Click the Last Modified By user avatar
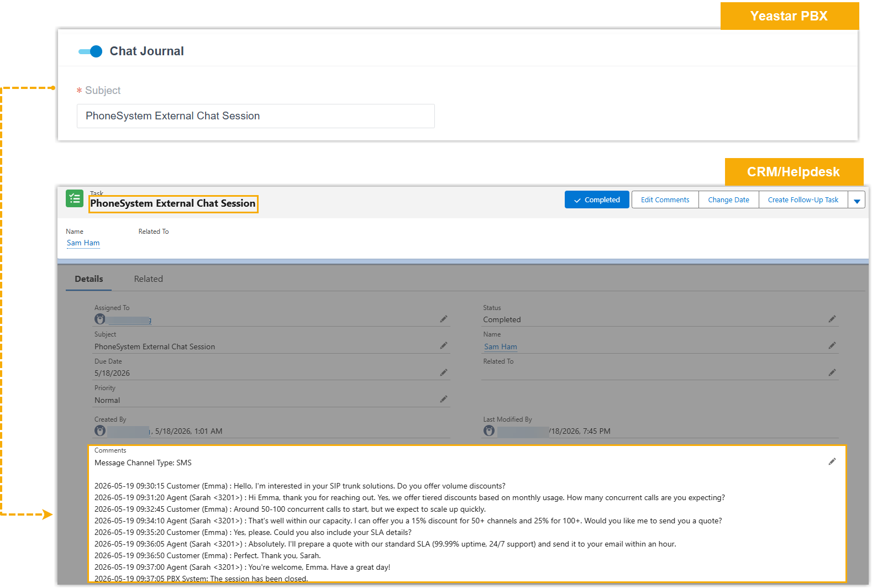 tap(489, 431)
